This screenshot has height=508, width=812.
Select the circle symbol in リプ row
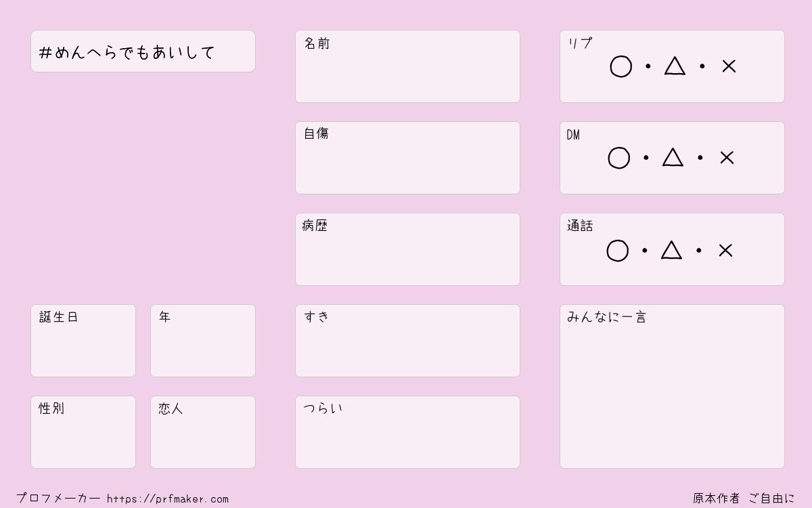[x=621, y=66]
